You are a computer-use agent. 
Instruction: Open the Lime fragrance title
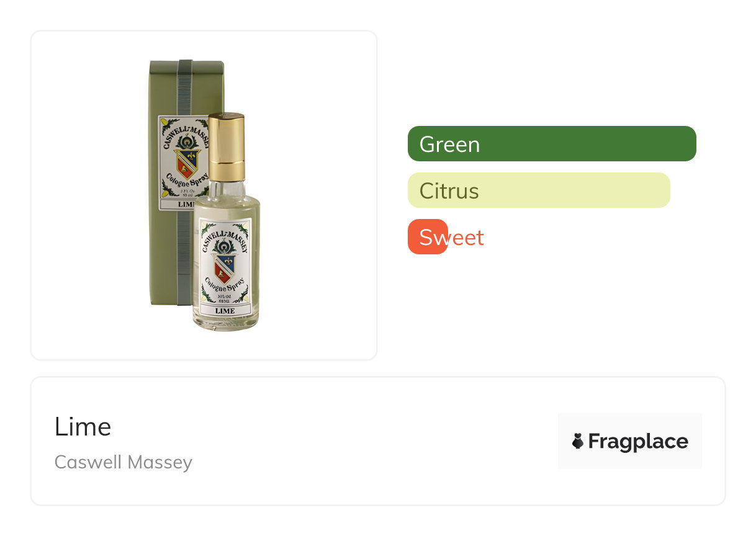click(83, 427)
